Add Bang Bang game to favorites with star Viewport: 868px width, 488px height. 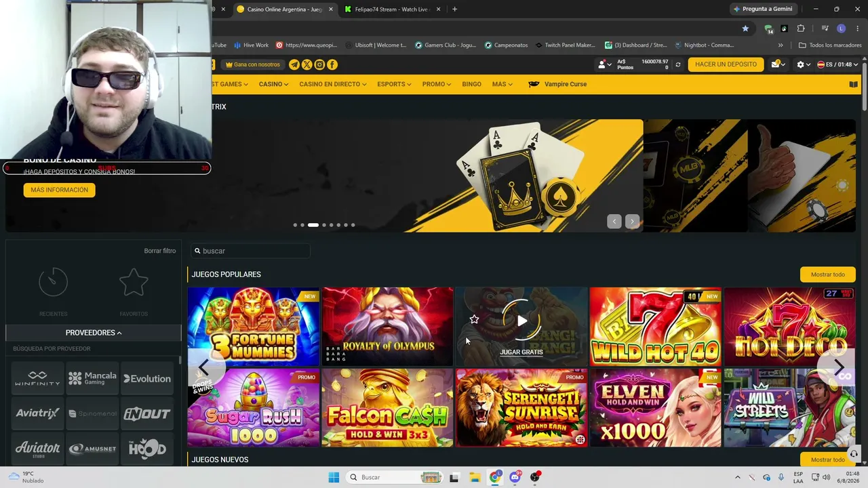(x=474, y=319)
